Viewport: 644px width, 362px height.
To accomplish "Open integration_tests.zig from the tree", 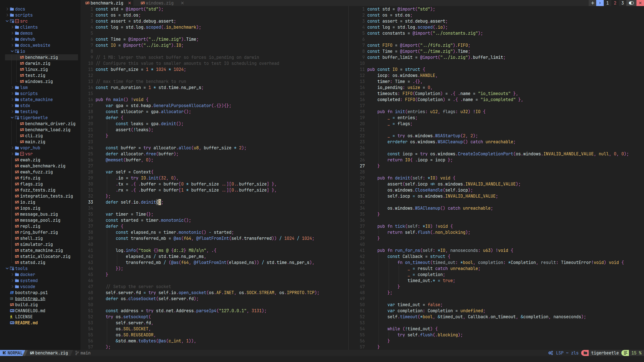I will click(46, 196).
